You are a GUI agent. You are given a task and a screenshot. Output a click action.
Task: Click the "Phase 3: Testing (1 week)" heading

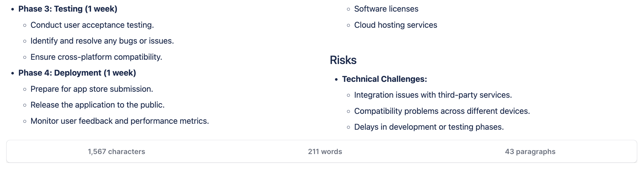click(x=68, y=9)
